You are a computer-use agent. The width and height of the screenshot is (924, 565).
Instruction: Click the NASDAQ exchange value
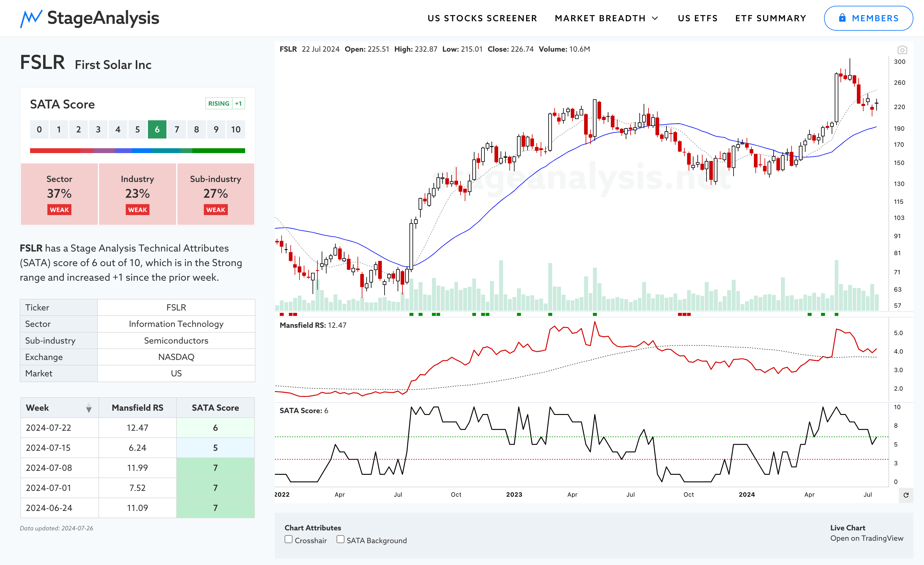(176, 357)
